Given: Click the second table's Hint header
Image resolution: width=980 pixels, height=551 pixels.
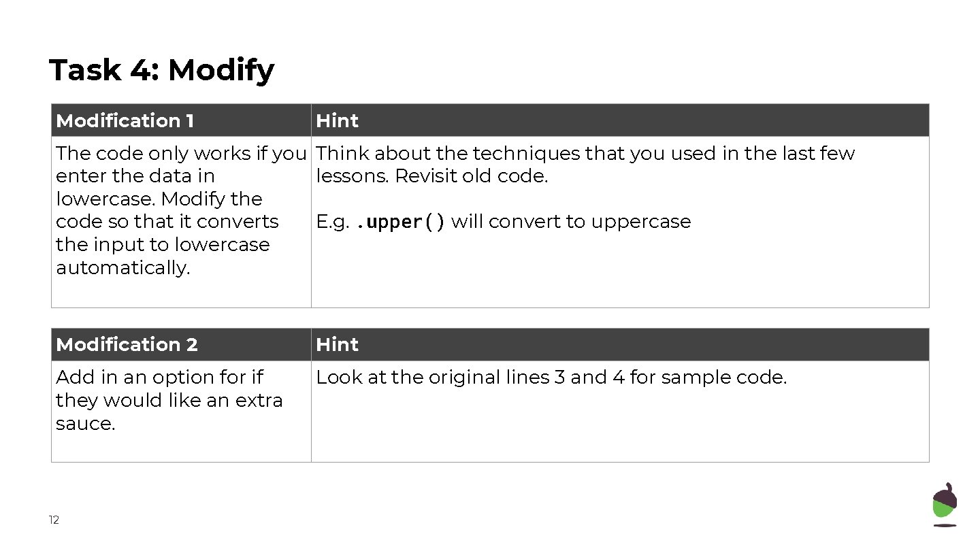Looking at the screenshot, I should [x=338, y=345].
